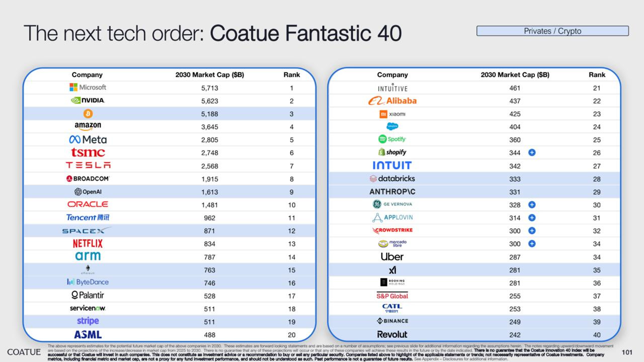
Task: Click the slide page number 101
Action: [627, 351]
